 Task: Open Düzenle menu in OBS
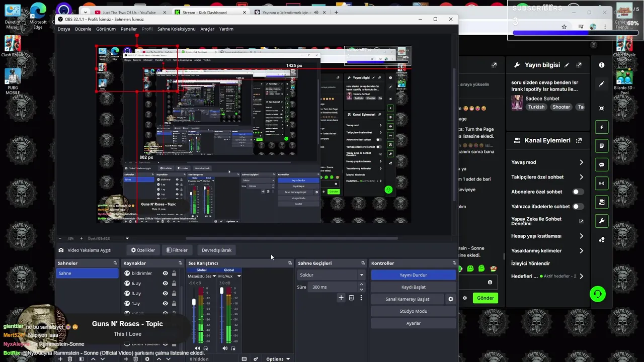click(x=83, y=29)
